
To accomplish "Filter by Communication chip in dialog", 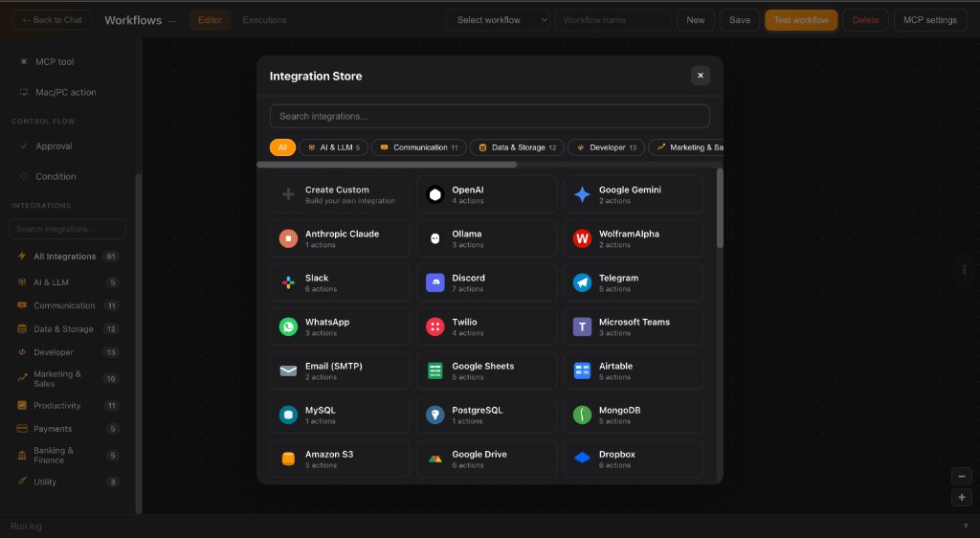I will tap(419, 147).
